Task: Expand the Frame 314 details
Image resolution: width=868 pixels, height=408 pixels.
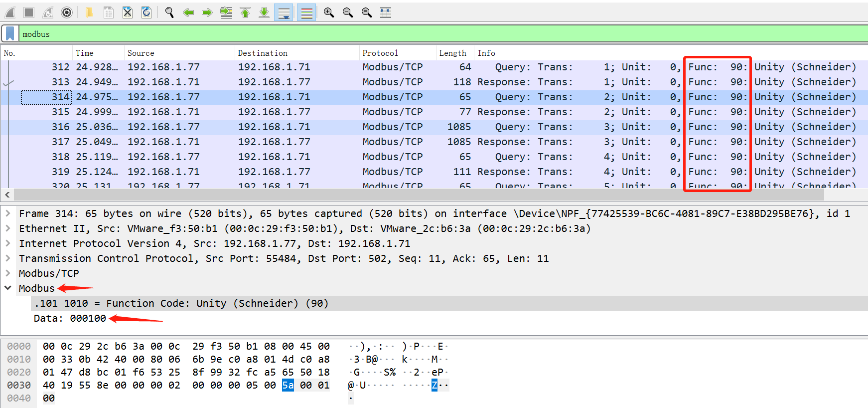Action: (8, 213)
